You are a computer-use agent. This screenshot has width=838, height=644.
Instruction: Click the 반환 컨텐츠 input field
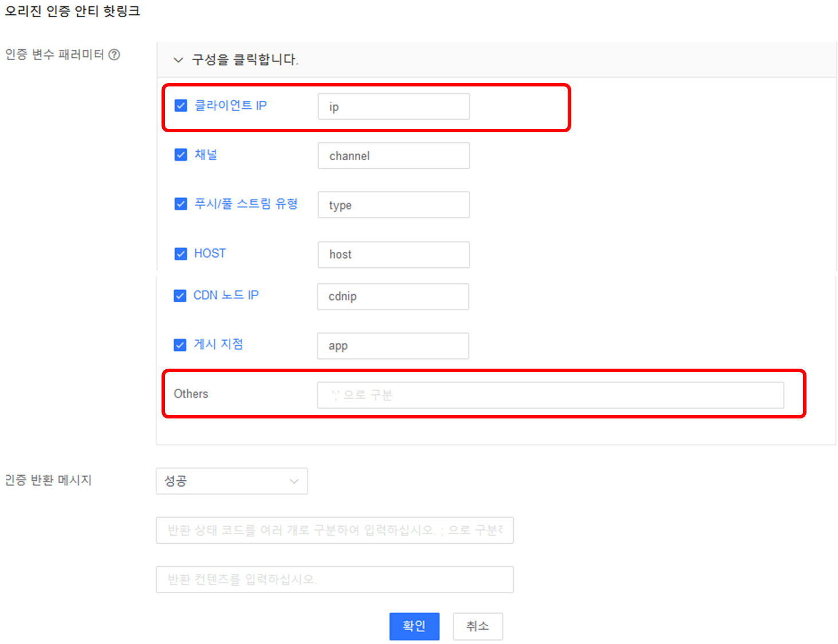coord(335,579)
